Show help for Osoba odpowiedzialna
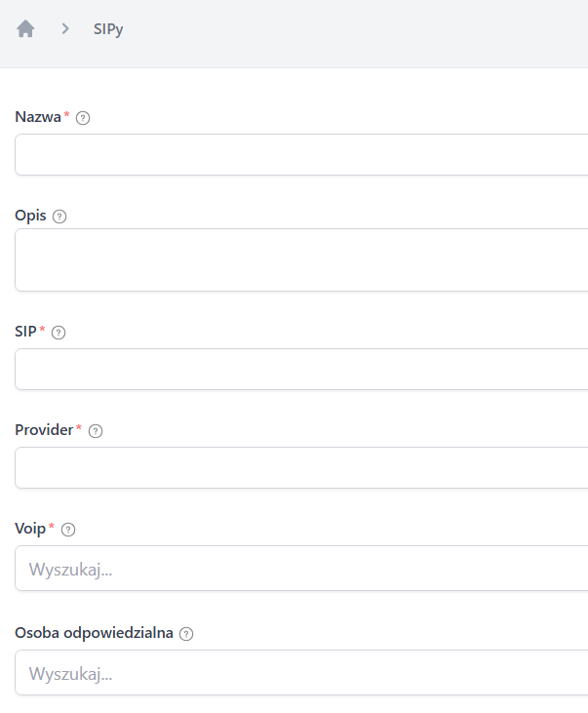Screen dimensions: 588x713 186,633
